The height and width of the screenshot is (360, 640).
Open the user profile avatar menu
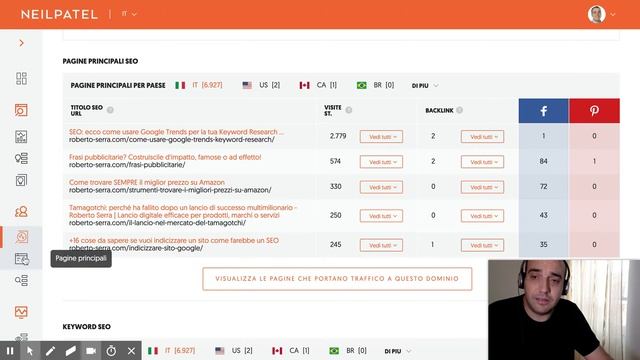click(601, 14)
